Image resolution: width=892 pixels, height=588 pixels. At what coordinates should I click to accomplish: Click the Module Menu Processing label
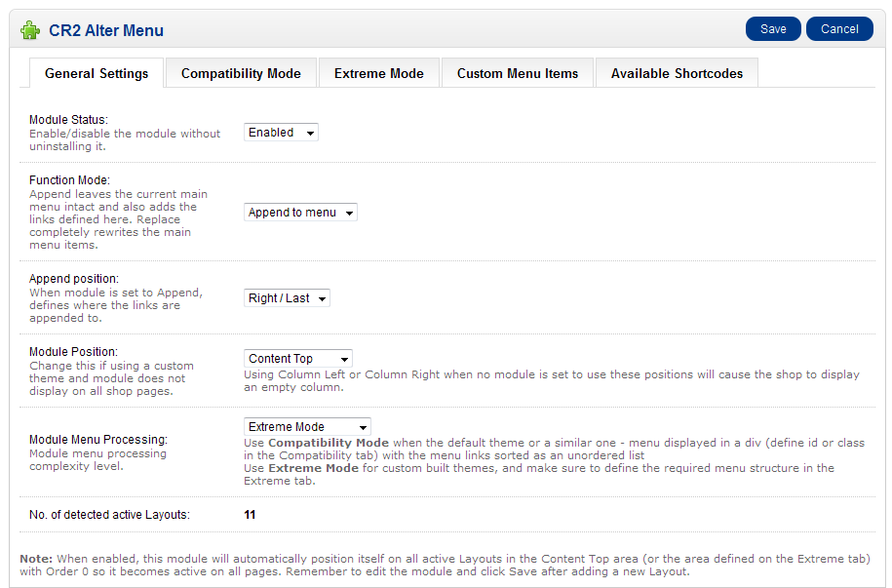pyautogui.click(x=98, y=440)
